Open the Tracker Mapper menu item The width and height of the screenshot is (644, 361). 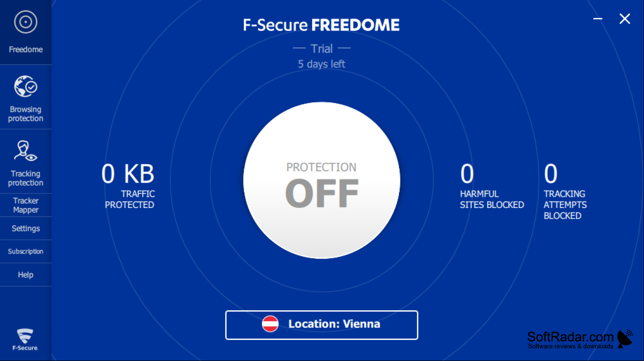(25, 205)
